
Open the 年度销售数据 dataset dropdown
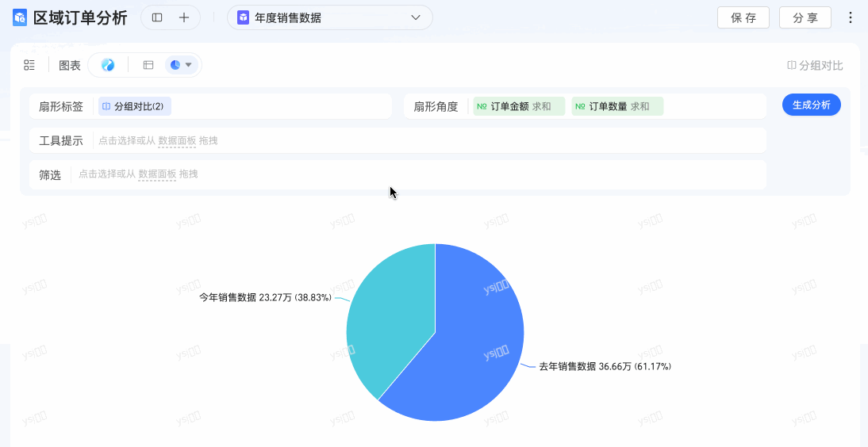330,17
